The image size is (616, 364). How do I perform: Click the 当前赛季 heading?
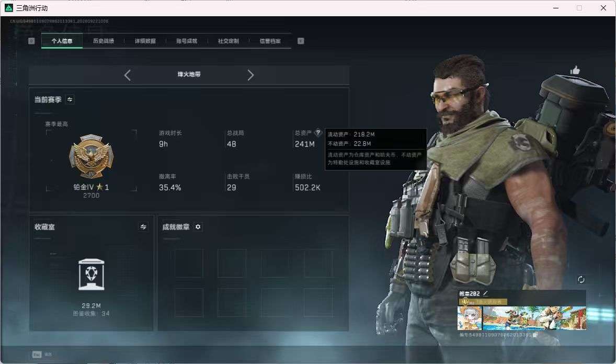click(x=48, y=100)
